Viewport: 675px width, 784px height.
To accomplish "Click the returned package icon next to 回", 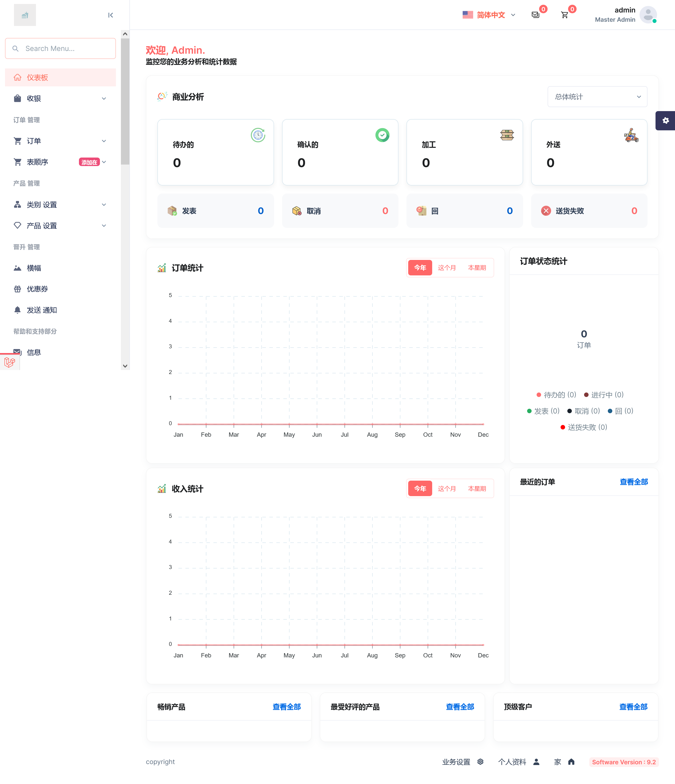I will click(x=421, y=211).
